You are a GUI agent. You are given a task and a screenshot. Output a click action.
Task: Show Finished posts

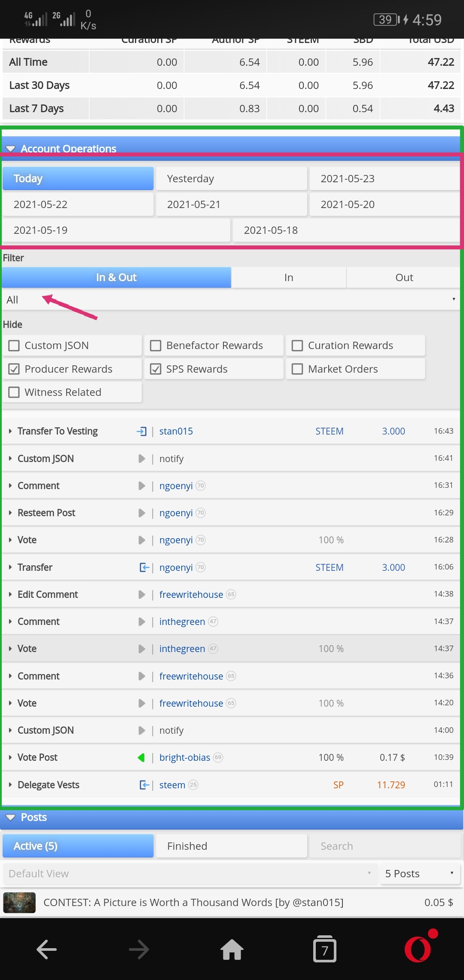click(x=232, y=846)
